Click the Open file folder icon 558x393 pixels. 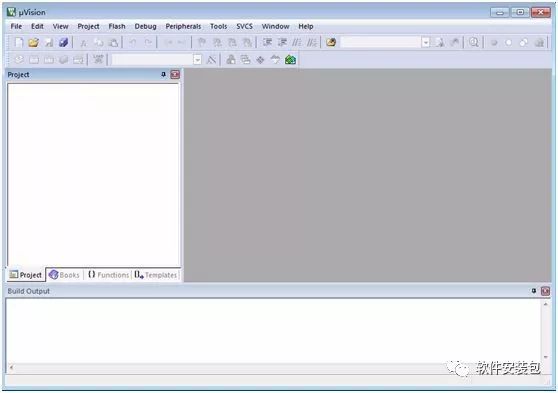click(33, 42)
